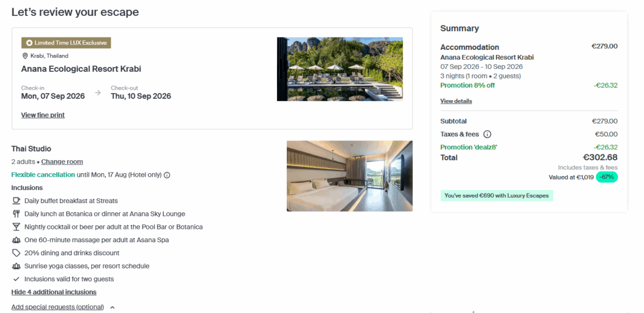The width and height of the screenshot is (644, 313).
Task: Click the coffee cup icon for daily breakfast
Action: tap(16, 201)
